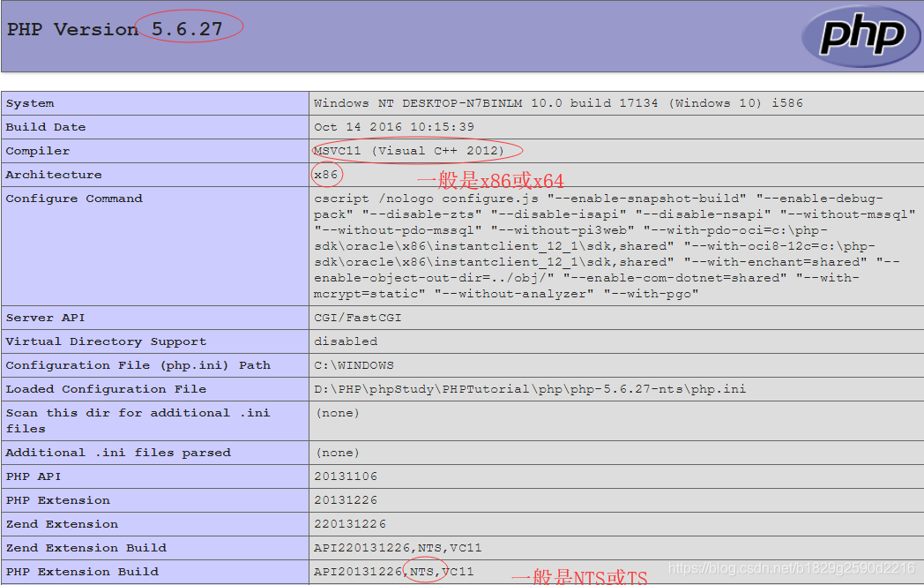The image size is (924, 585).
Task: Click the PHP logo in the header
Action: tap(861, 36)
